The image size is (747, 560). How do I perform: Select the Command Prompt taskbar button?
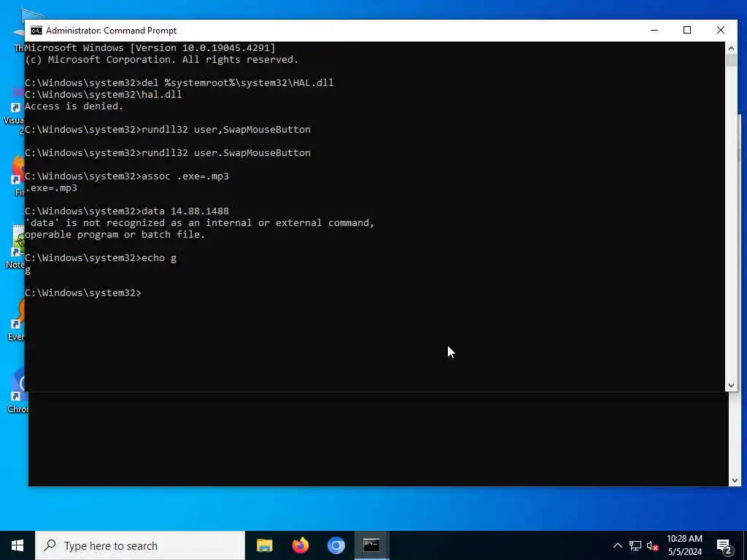[x=371, y=545]
